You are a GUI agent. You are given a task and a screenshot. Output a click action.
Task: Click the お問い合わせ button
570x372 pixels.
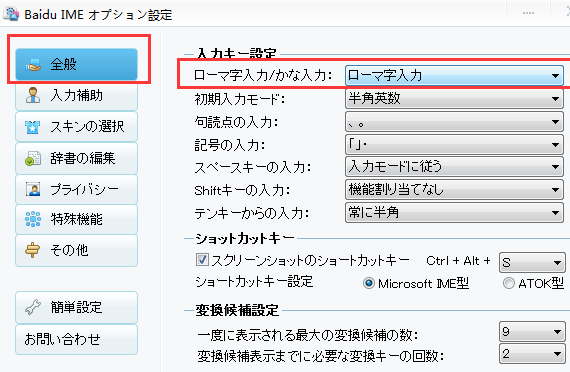point(76,339)
